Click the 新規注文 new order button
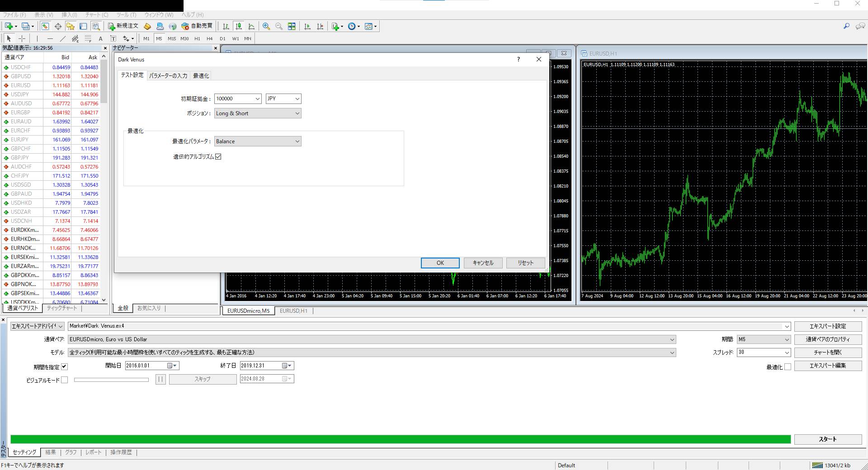The width and height of the screenshot is (868, 470). (x=123, y=26)
